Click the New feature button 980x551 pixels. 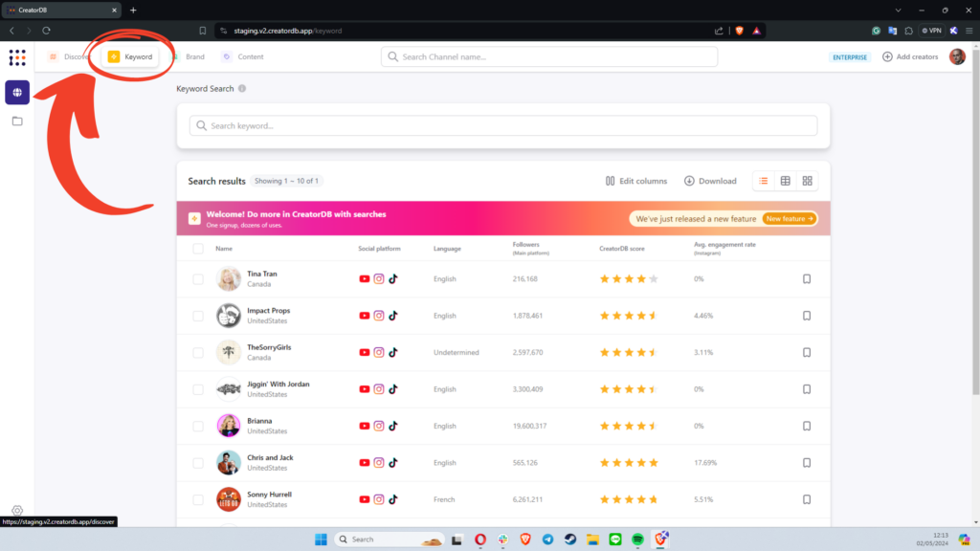[x=790, y=219]
